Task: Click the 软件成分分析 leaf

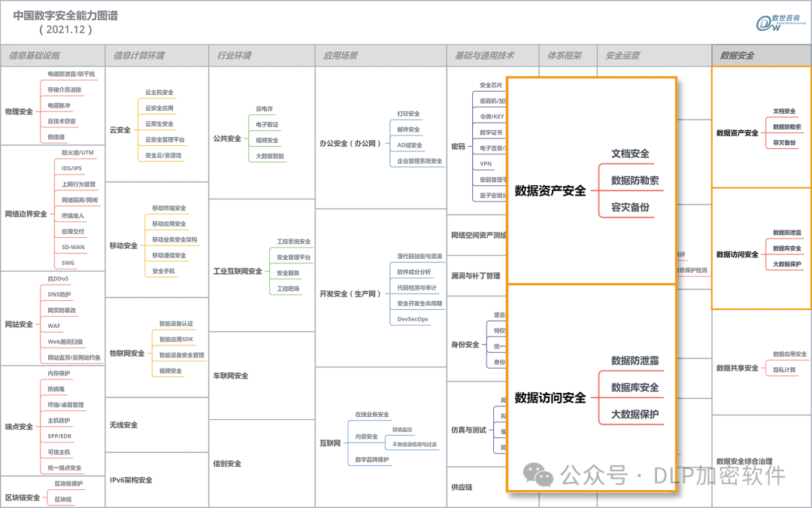Action: (x=414, y=272)
